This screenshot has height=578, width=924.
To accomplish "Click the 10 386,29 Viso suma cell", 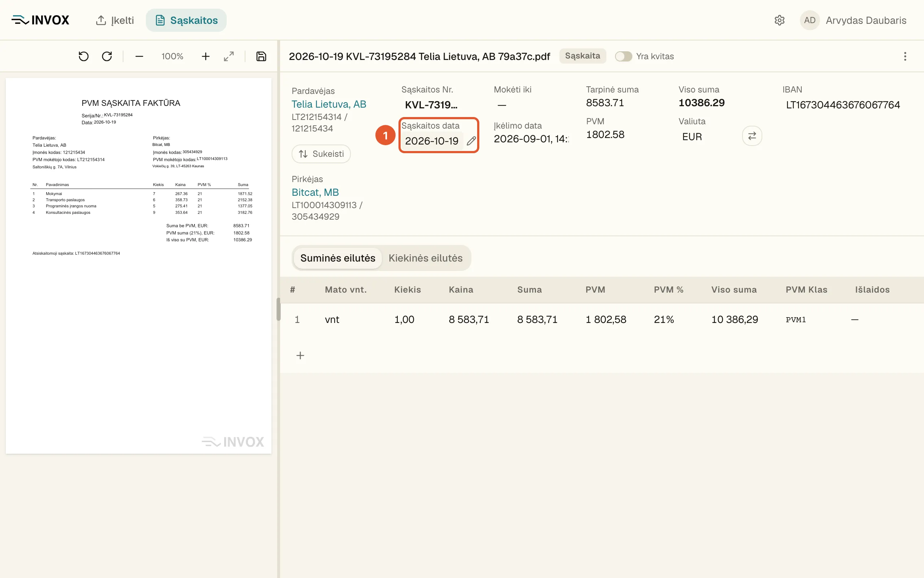I will (735, 320).
